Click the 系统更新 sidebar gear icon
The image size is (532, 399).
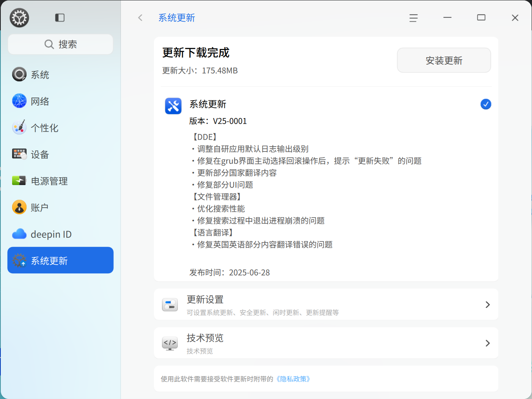point(19,260)
